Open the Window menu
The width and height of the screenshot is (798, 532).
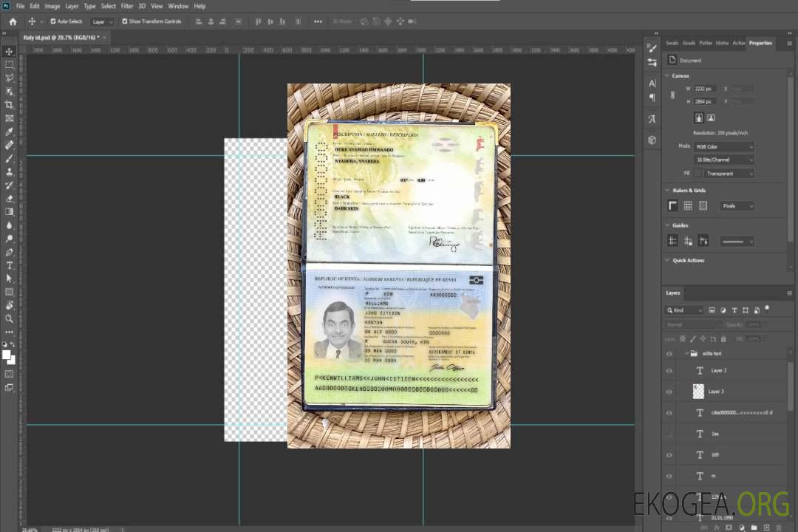click(x=178, y=6)
